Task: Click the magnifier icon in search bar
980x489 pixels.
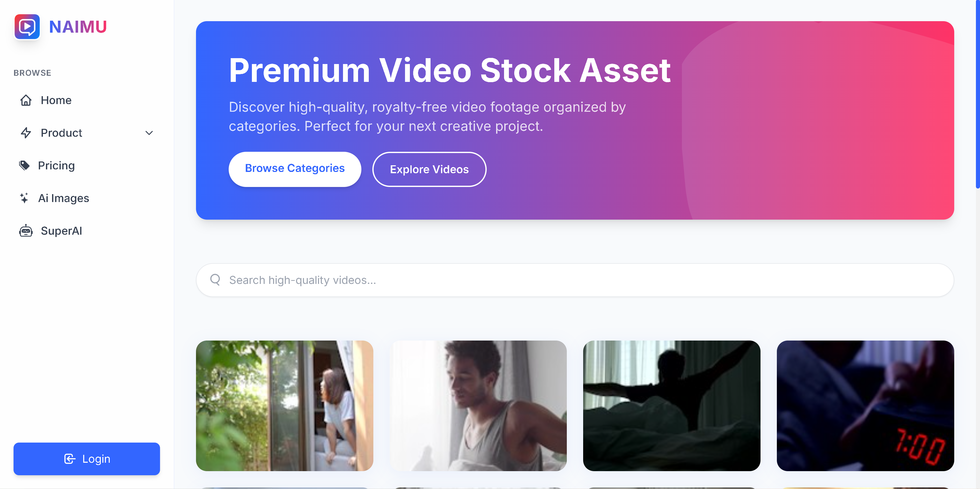Action: click(215, 280)
